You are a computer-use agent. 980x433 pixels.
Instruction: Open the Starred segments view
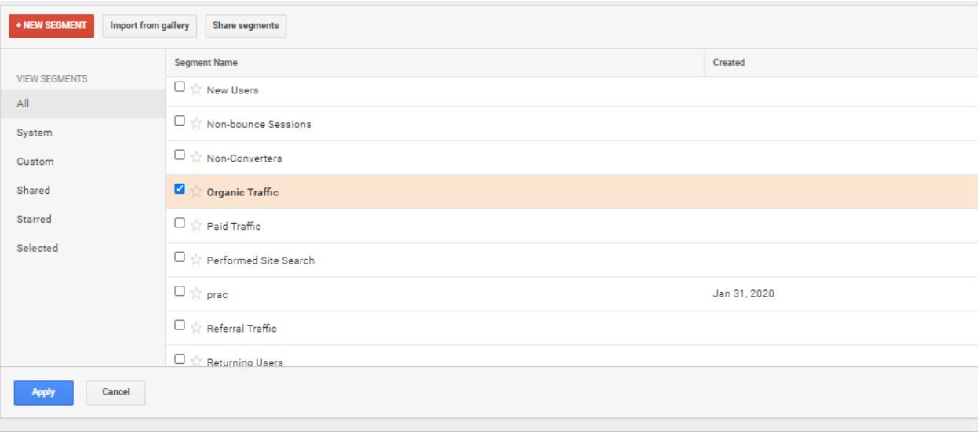pos(34,219)
